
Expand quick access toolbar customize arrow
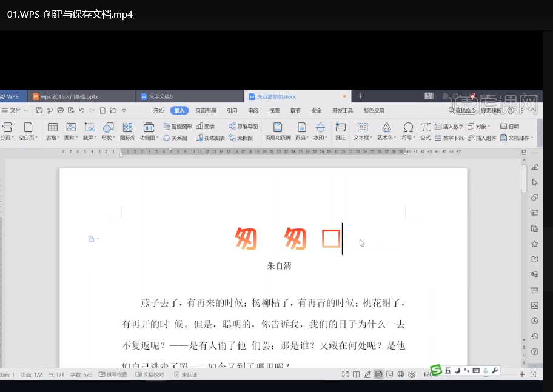tap(124, 110)
